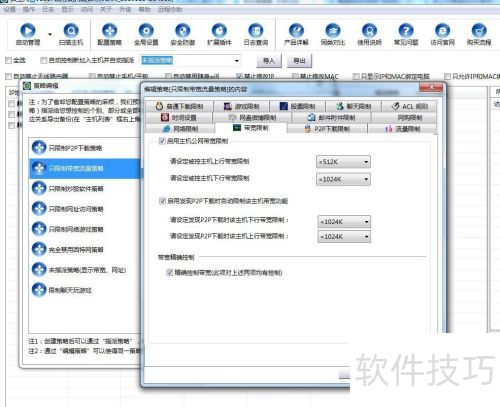Viewport: 500px width, 407px height.
Task: Toggle the 全选 checkbox
Action: pos(9,60)
